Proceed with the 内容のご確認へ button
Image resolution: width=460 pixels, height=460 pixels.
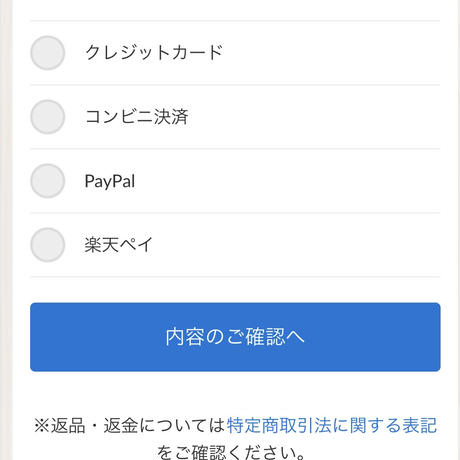pos(235,337)
